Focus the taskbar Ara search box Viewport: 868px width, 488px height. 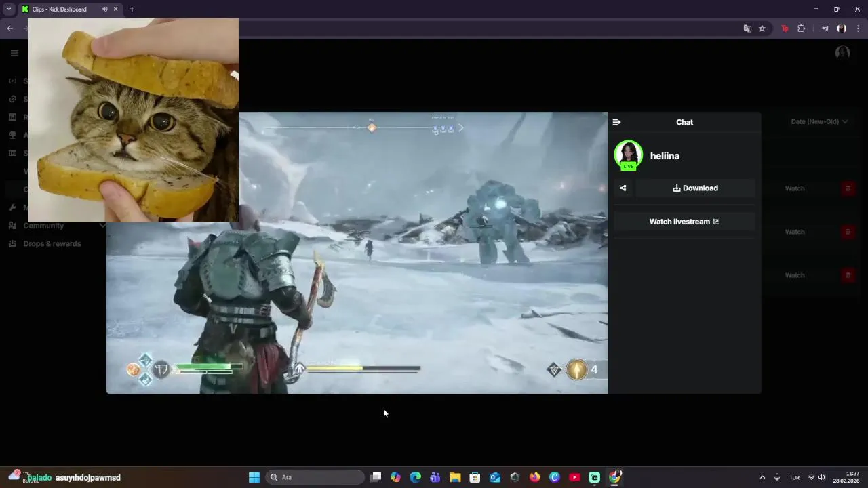pos(315,477)
